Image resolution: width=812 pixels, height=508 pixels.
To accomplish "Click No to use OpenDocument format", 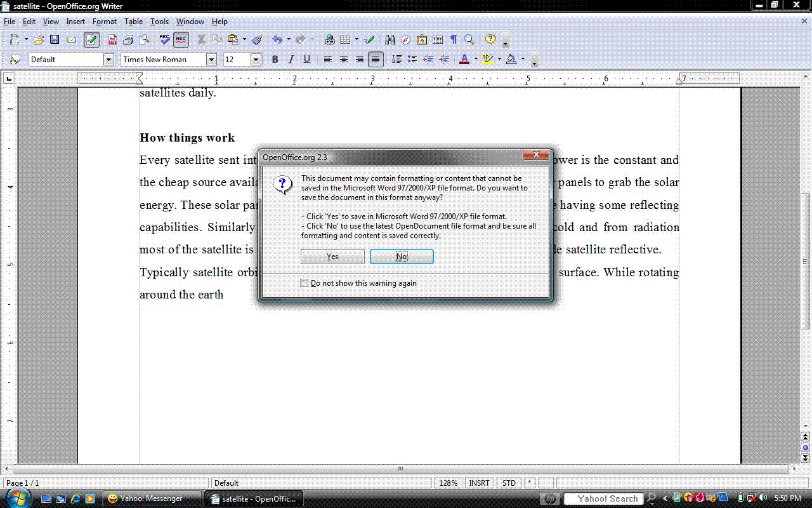I will pos(402,257).
